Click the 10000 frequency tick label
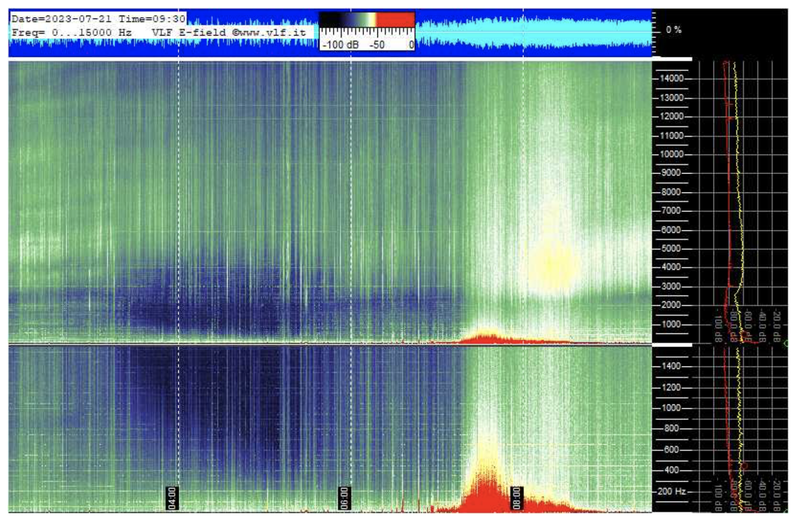This screenshot has height=532, width=806. coord(672,155)
